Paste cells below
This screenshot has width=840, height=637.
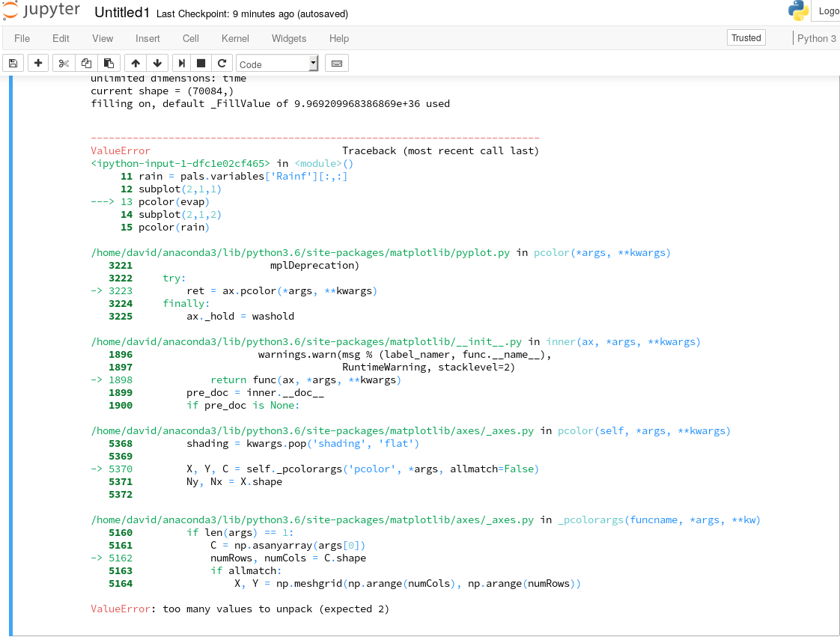click(x=109, y=63)
